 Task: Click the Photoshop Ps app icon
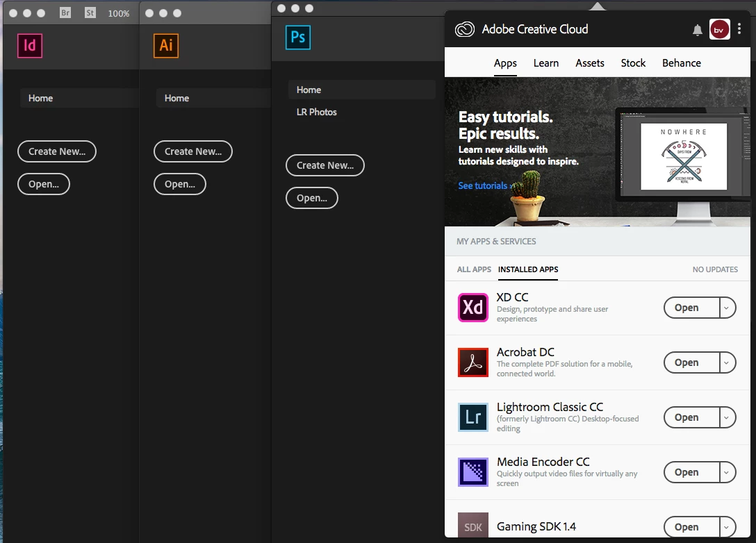(298, 37)
